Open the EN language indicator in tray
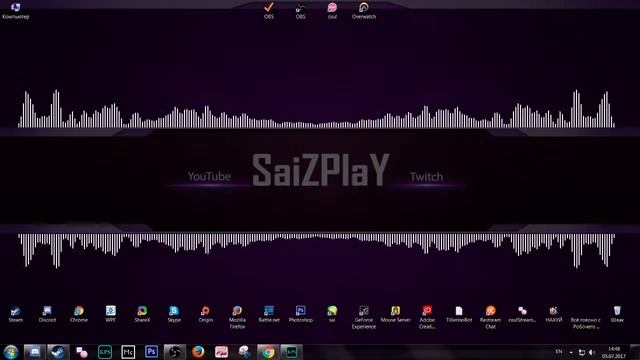Viewport: 640px width, 360px height. (x=559, y=351)
